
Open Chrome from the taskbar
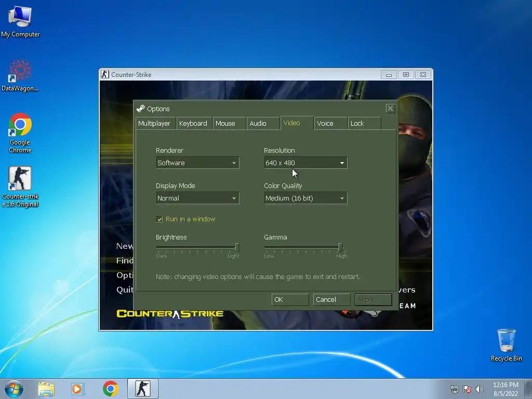coord(111,389)
